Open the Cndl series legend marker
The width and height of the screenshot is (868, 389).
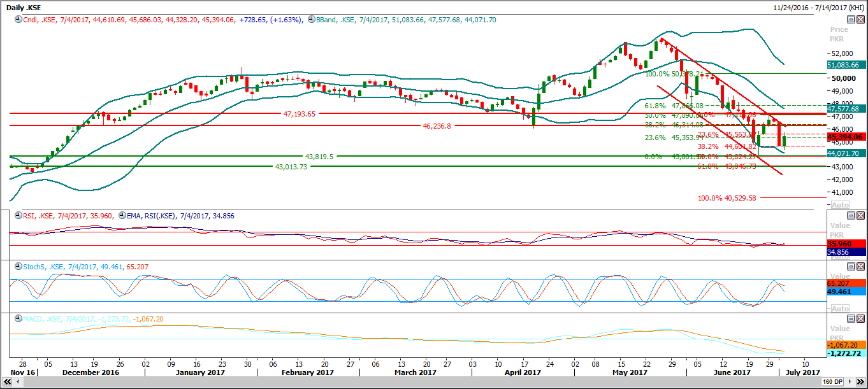point(17,20)
